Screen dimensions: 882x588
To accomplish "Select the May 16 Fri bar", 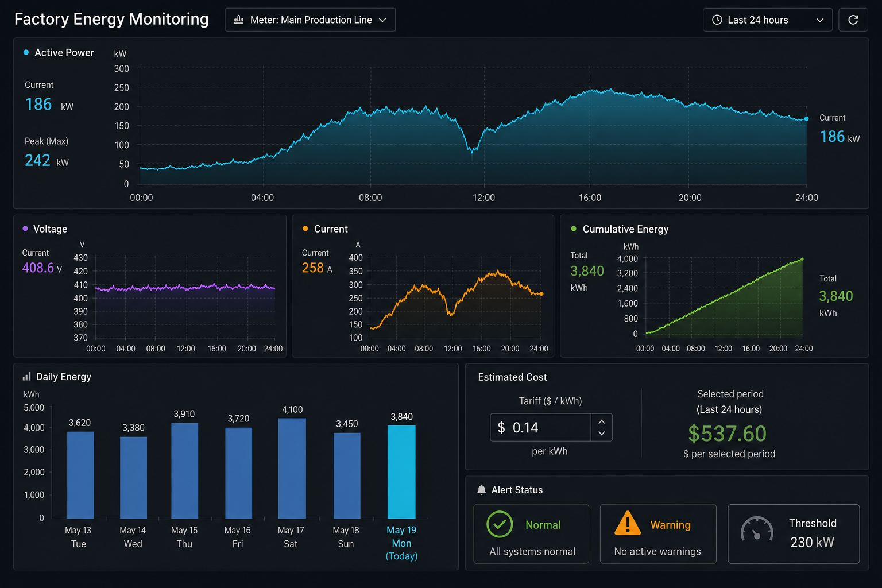I will (238, 473).
